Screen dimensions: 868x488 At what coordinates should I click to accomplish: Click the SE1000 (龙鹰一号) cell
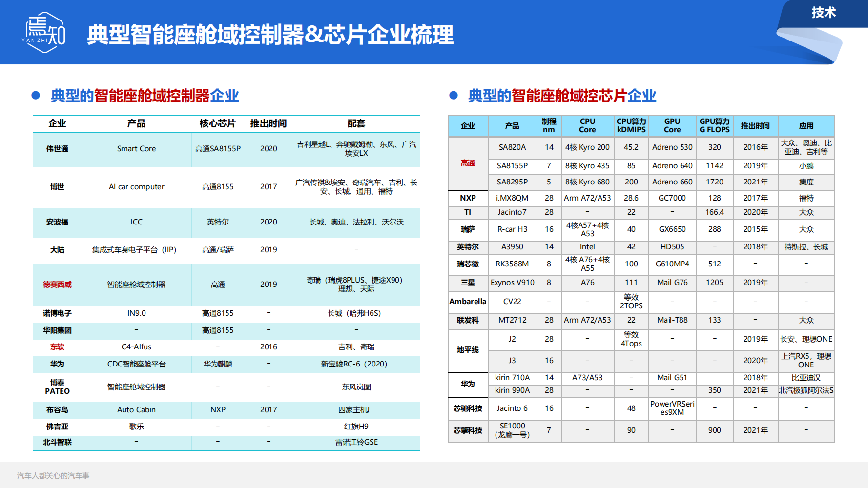click(x=512, y=430)
